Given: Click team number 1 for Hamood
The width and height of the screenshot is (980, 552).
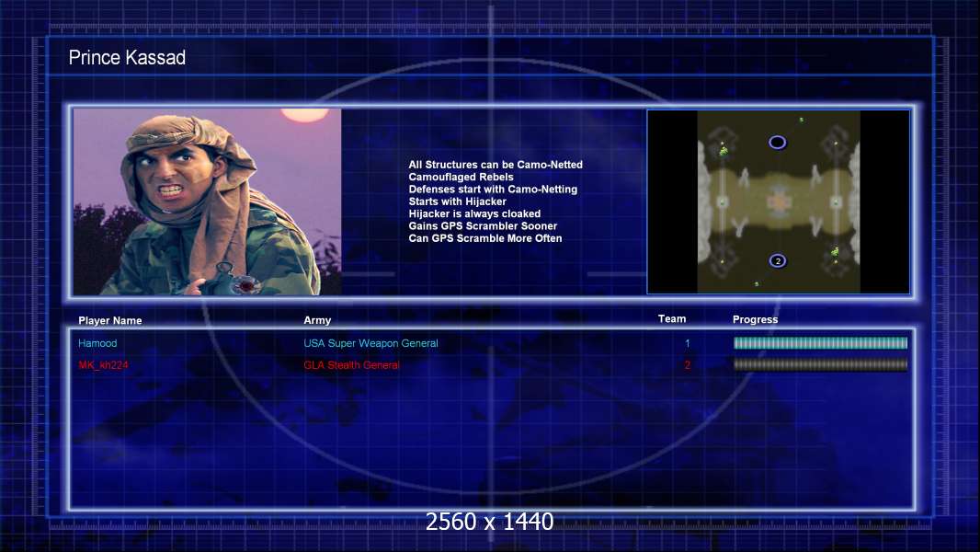Looking at the screenshot, I should [687, 343].
